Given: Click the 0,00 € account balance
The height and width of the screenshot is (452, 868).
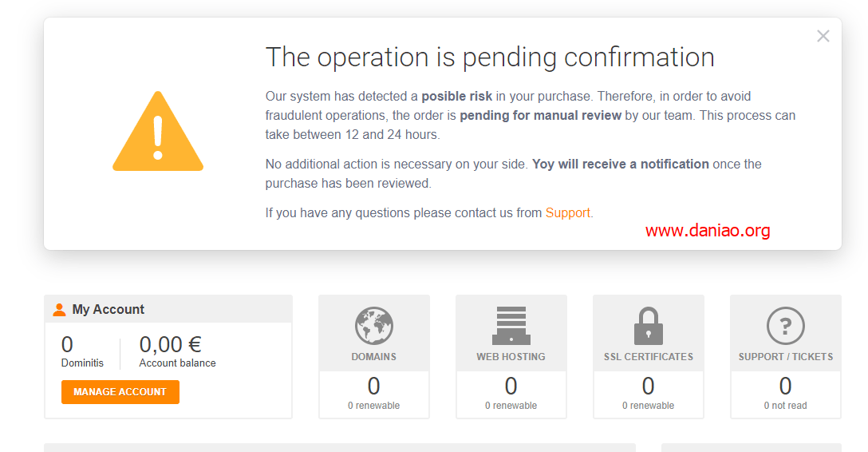Looking at the screenshot, I should click(x=171, y=344).
